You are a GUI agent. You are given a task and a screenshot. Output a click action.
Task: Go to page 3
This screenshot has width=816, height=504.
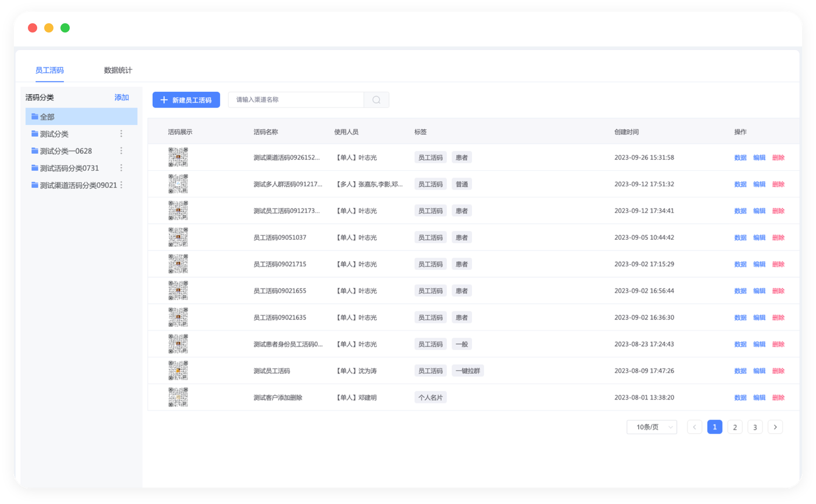tap(754, 427)
